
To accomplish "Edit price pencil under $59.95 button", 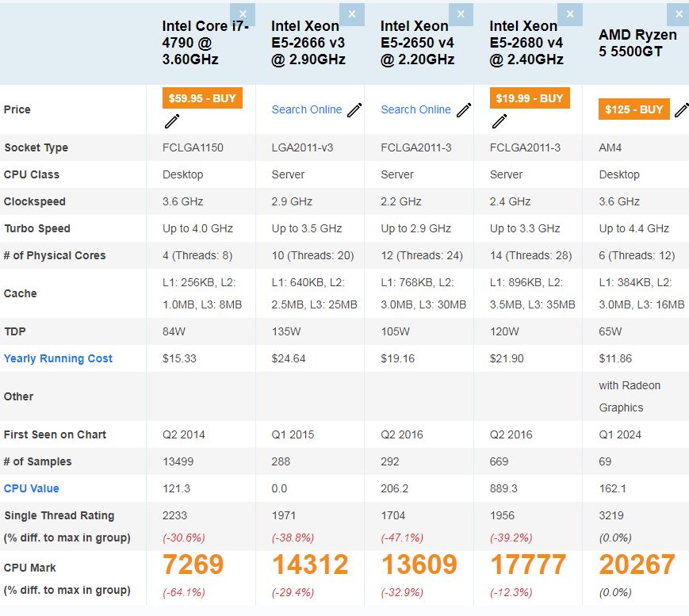I will 172,121.
